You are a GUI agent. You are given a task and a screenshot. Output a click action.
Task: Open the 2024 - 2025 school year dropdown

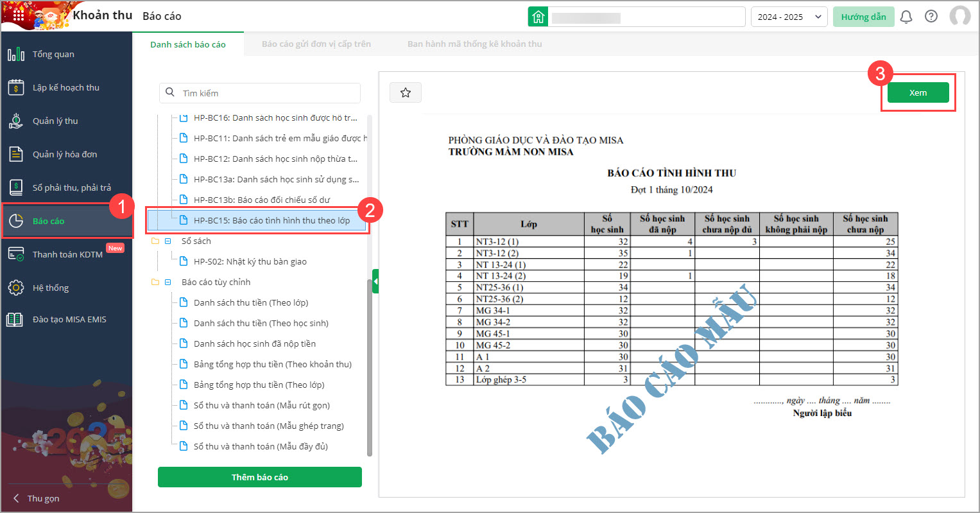click(x=789, y=17)
